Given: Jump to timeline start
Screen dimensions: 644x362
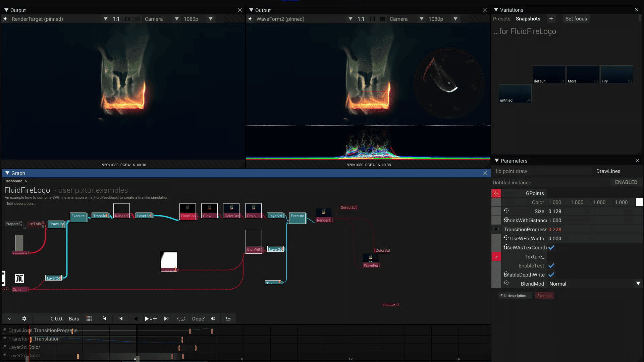Looking at the screenshot, I should 105,319.
